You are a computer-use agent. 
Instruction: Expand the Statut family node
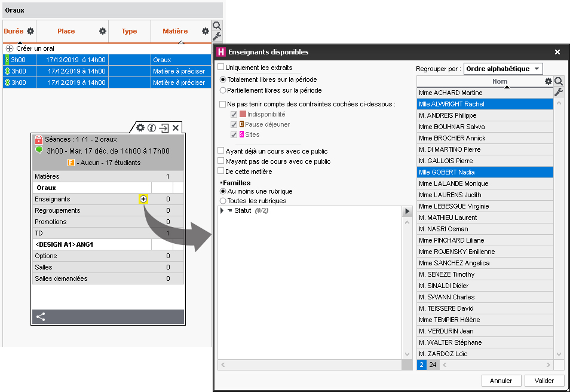[x=222, y=210]
